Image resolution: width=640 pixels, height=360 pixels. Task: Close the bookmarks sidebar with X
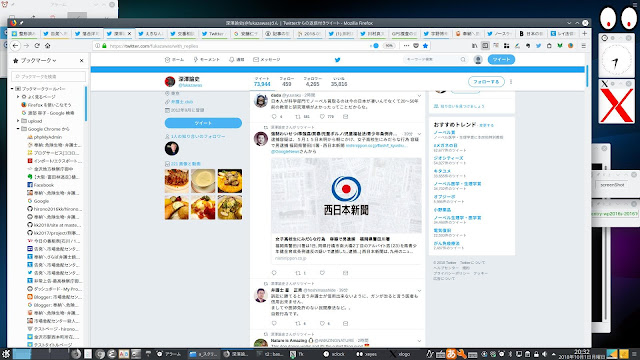(x=81, y=60)
